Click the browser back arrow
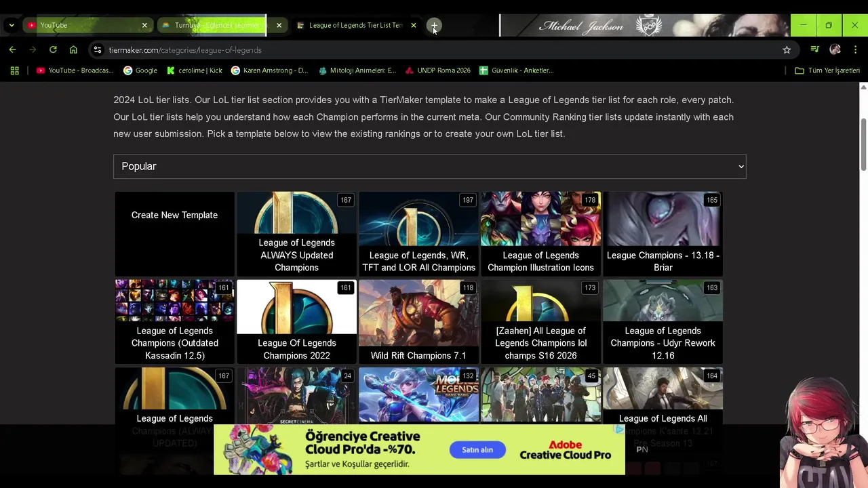Screen dimensions: 868x488 coord(12,49)
